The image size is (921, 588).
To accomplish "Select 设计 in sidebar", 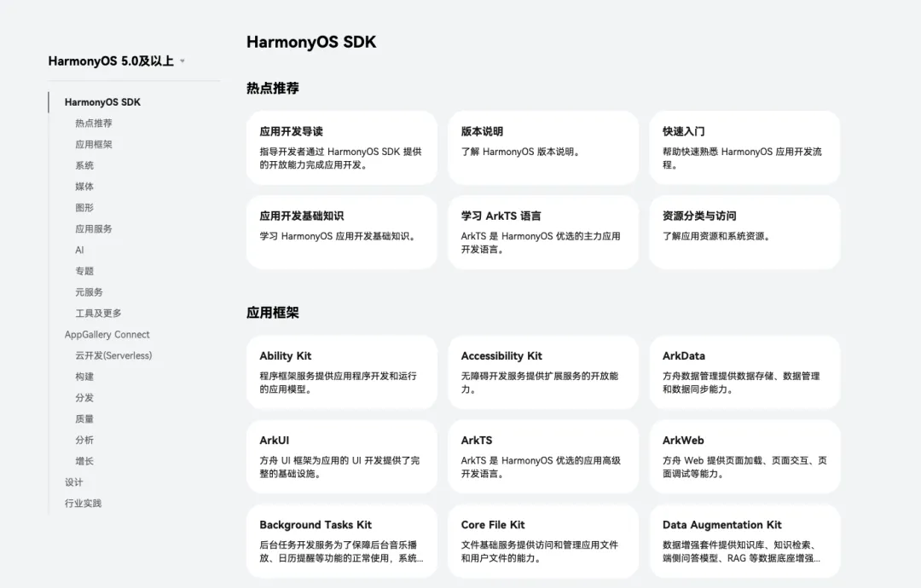I will 73,482.
